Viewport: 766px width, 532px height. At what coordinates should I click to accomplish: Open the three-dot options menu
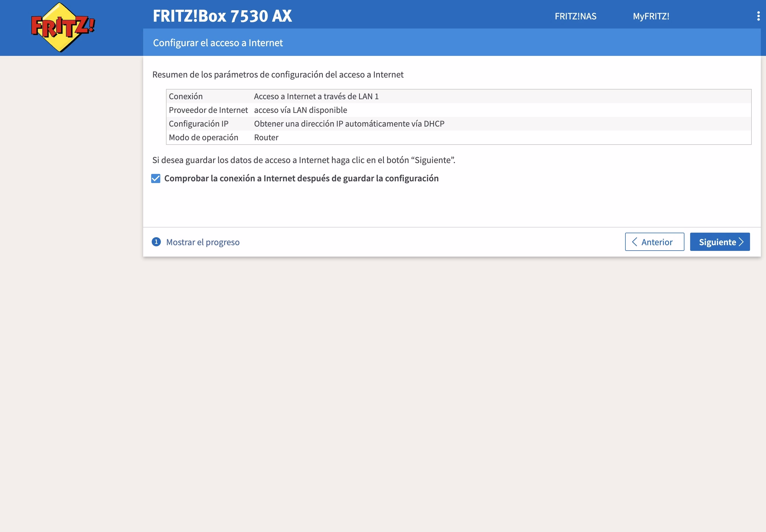(758, 16)
